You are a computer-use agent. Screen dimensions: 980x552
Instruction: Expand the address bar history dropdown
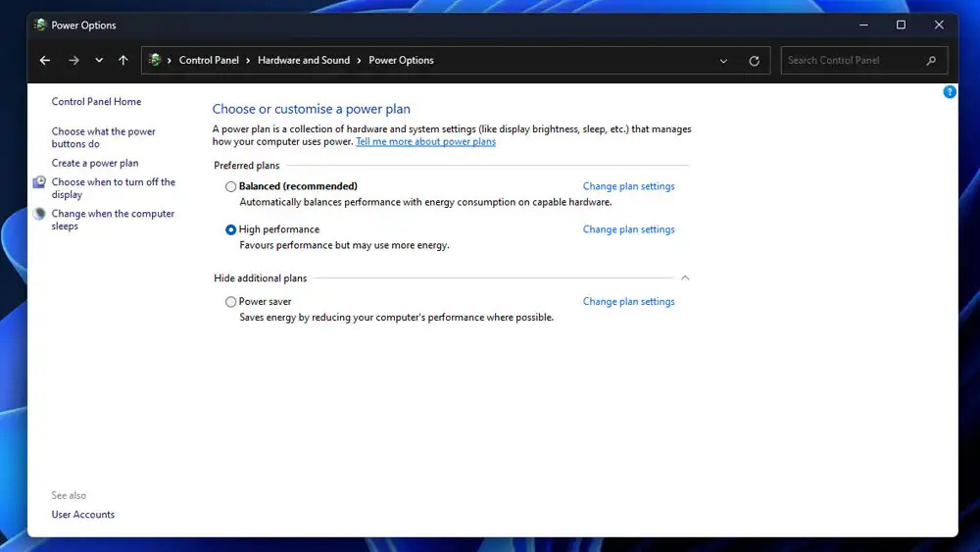point(723,61)
